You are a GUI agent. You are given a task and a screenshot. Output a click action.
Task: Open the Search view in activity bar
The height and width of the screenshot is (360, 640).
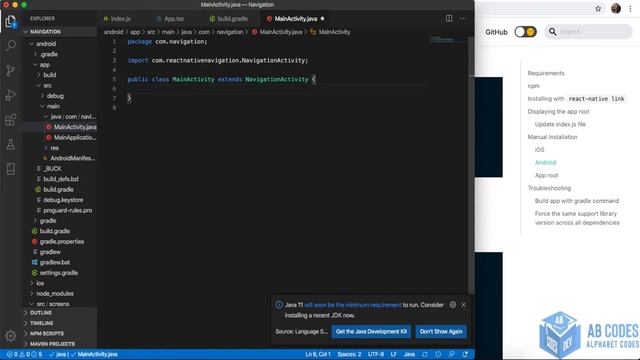(11, 45)
